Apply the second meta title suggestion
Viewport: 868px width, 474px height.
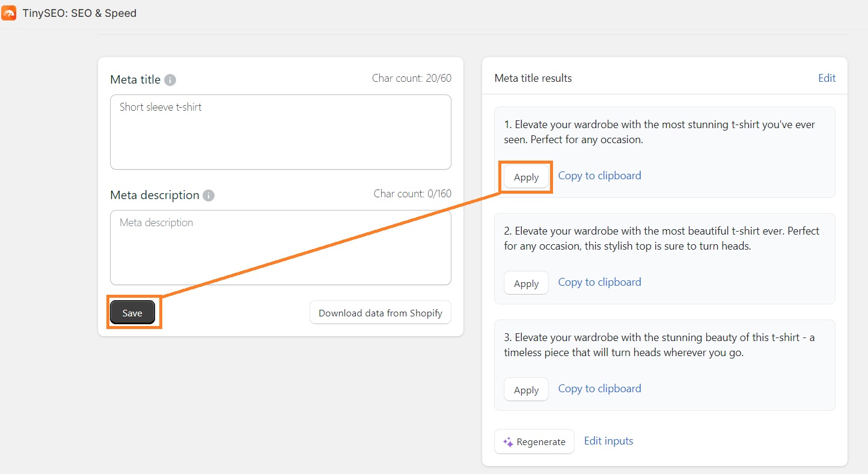[x=525, y=283]
